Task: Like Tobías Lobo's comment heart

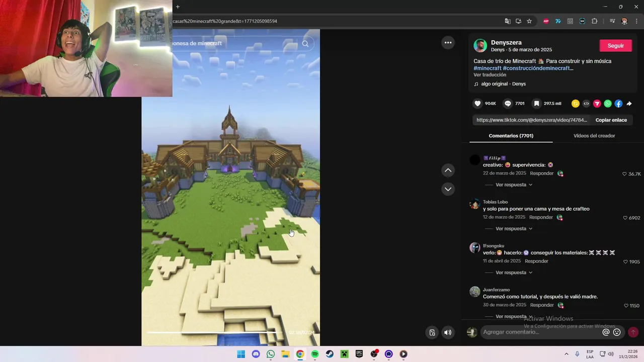Action: coord(625,218)
